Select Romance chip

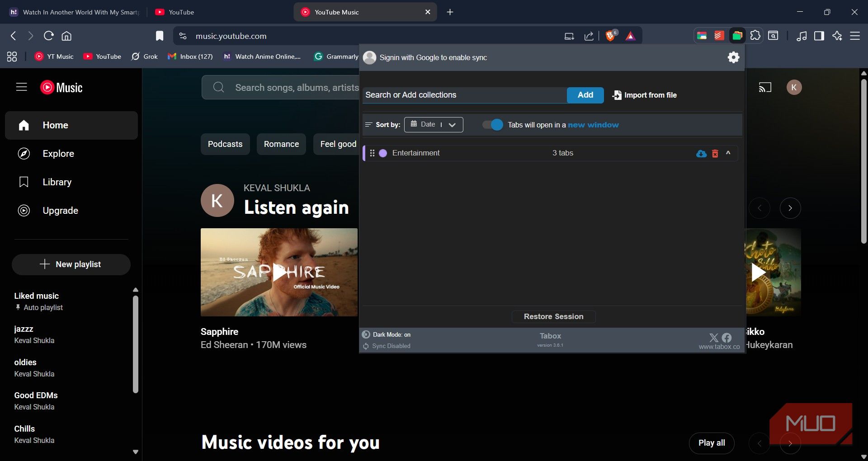point(281,144)
